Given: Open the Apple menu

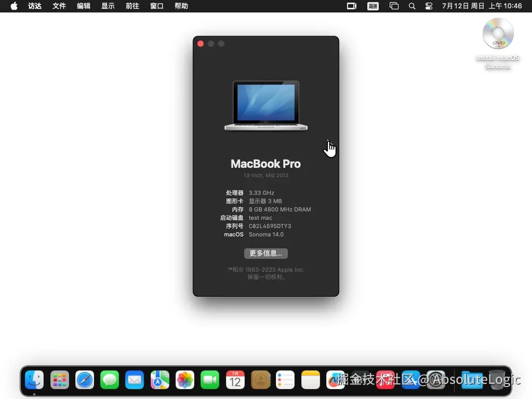Looking at the screenshot, I should pos(14,6).
